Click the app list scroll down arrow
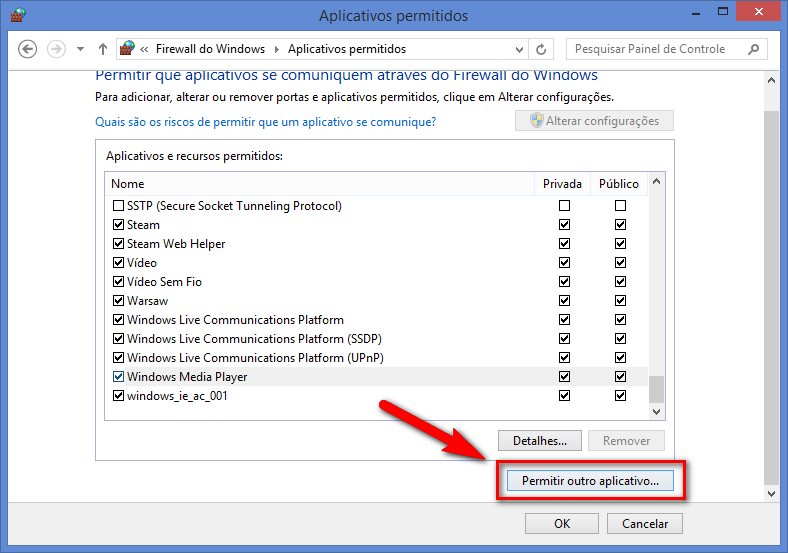The image size is (788, 553). [656, 412]
